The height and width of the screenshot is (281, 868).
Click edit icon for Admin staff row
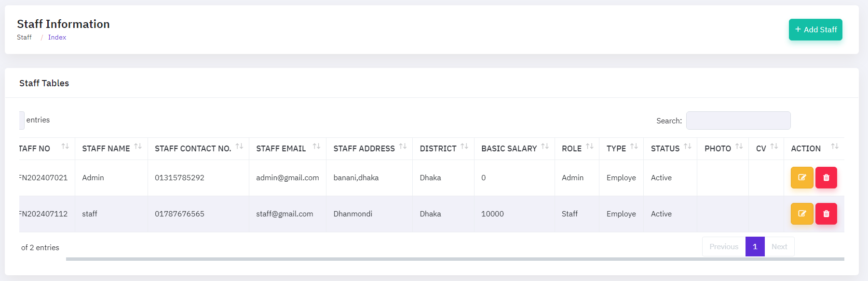coord(801,178)
